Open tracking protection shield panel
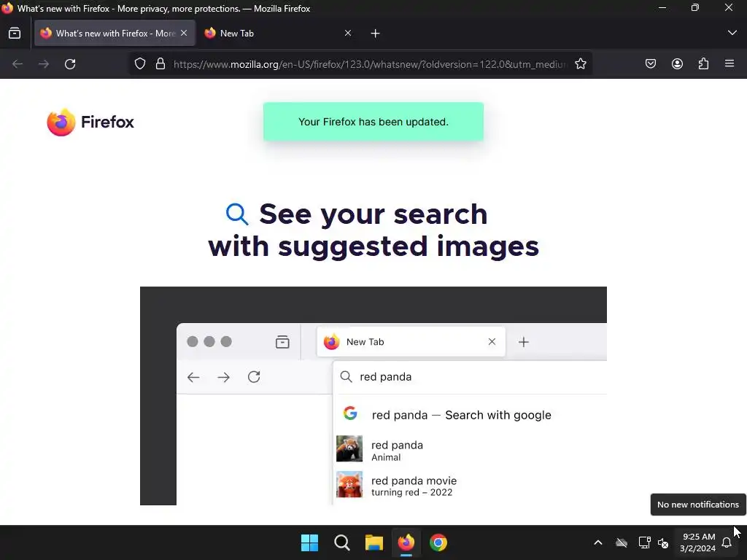Viewport: 747px width, 560px height. tap(139, 64)
